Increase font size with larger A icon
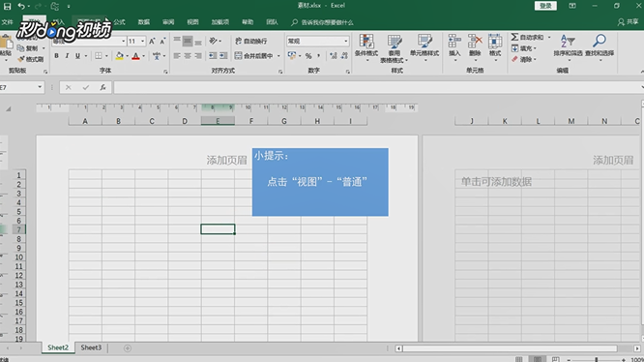Image resolution: width=644 pixels, height=362 pixels. [x=152, y=41]
